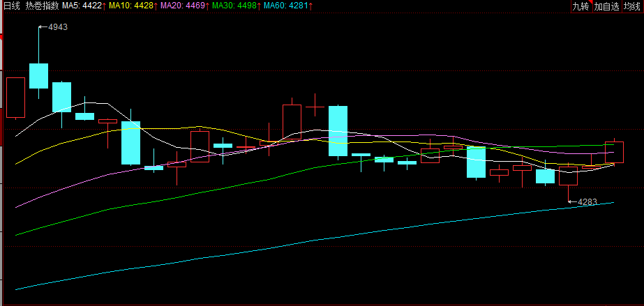Click the 热卷指数 title

tap(42, 6)
